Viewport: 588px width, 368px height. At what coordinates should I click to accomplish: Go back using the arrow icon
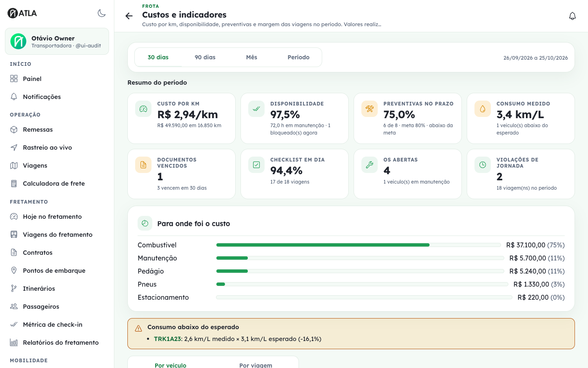pos(129,16)
